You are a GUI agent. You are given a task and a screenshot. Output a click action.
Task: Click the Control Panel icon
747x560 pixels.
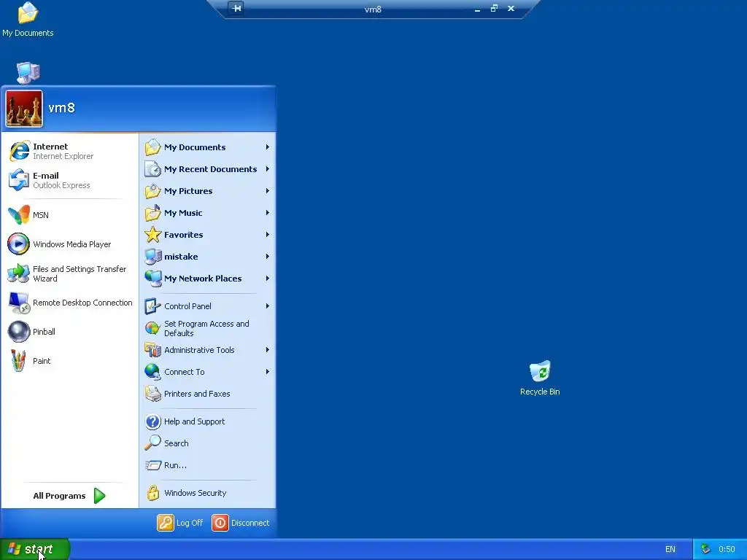coord(153,306)
